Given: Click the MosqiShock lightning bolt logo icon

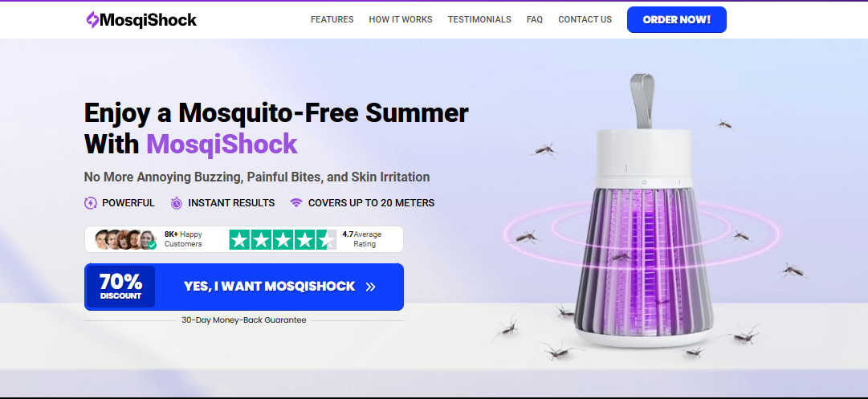Looking at the screenshot, I should tap(92, 20).
